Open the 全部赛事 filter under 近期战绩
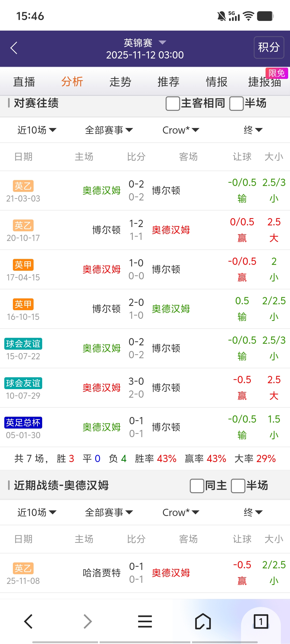290x644 pixels. [109, 513]
